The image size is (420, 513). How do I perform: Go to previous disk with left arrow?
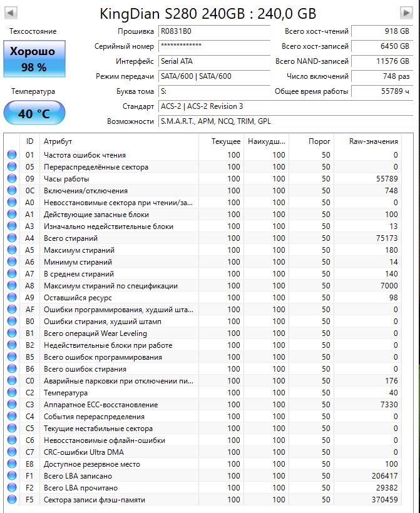click(11, 13)
